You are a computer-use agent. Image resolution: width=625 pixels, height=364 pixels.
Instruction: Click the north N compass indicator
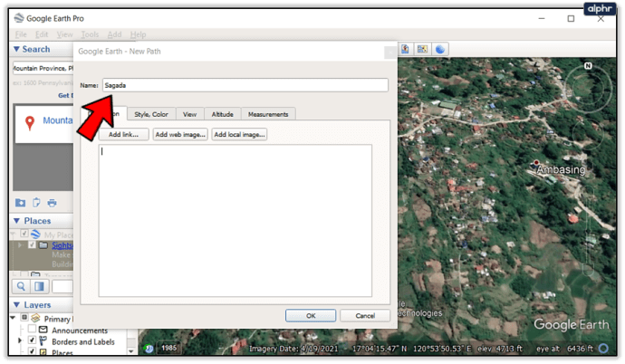[589, 67]
